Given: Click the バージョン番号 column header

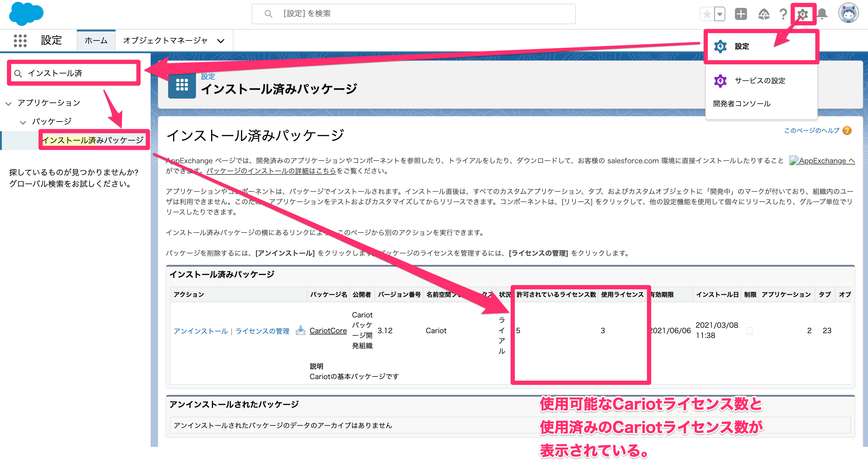Looking at the screenshot, I should click(x=399, y=294).
